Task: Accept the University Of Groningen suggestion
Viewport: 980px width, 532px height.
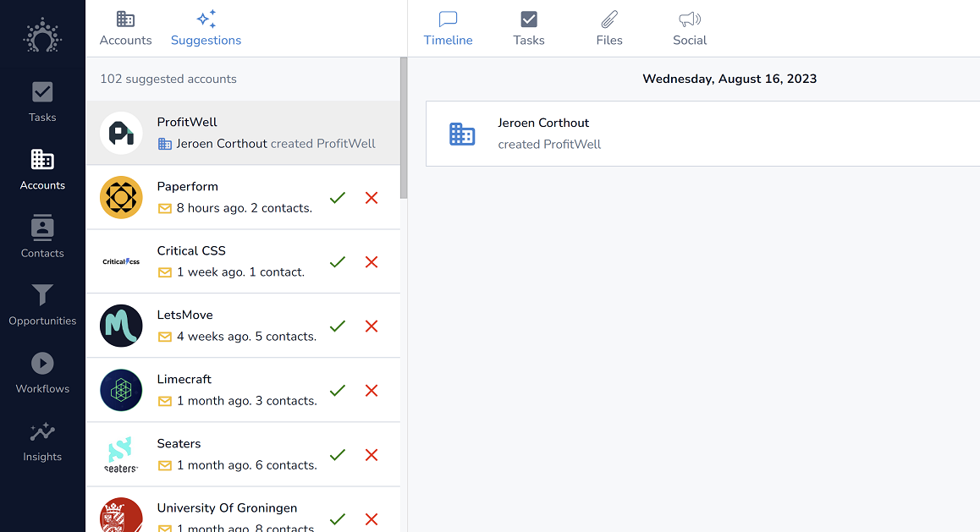Action: click(338, 519)
